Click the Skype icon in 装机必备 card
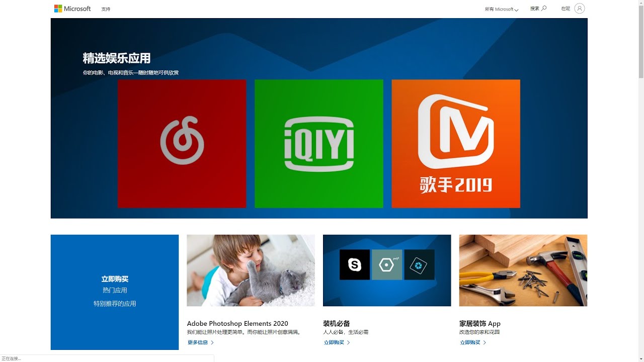Viewport: 644px width, 362px height. 355,264
